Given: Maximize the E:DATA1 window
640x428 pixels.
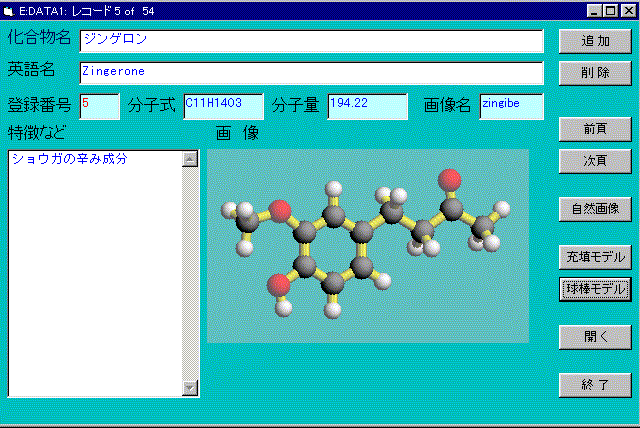Looking at the screenshot, I should (x=611, y=11).
